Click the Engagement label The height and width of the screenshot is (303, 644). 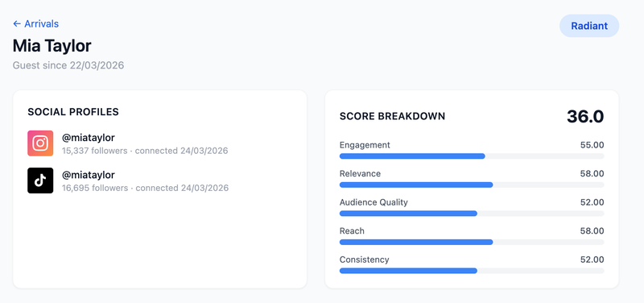pos(365,145)
